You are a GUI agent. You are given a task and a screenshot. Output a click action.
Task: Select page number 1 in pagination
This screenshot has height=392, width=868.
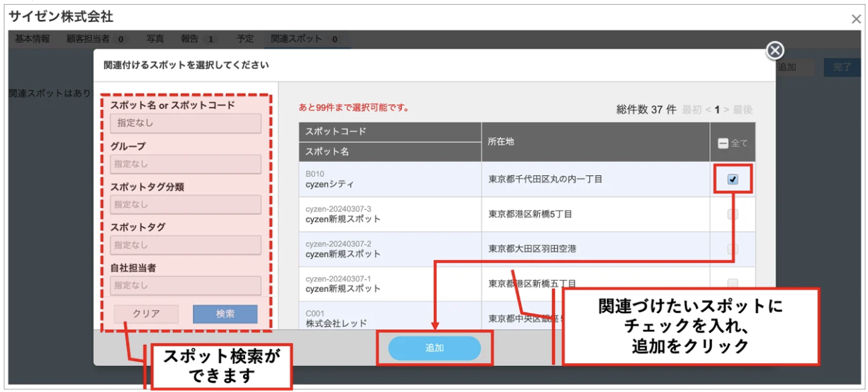click(x=717, y=110)
